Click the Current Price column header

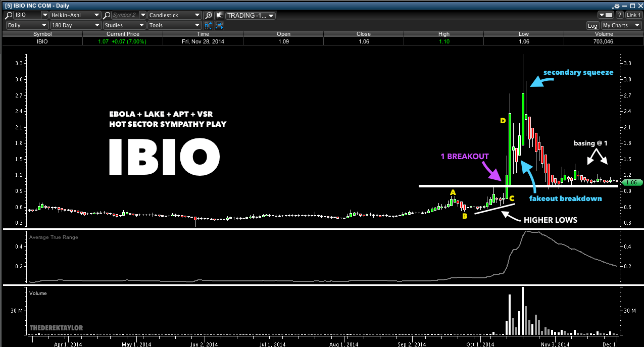(123, 34)
